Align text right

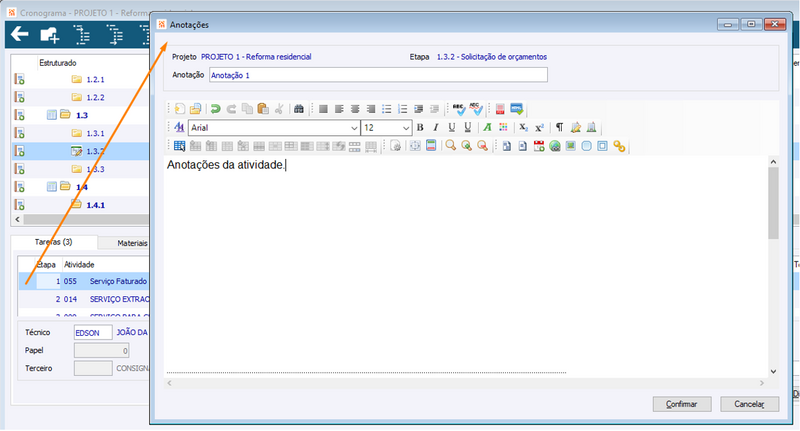[371, 109]
